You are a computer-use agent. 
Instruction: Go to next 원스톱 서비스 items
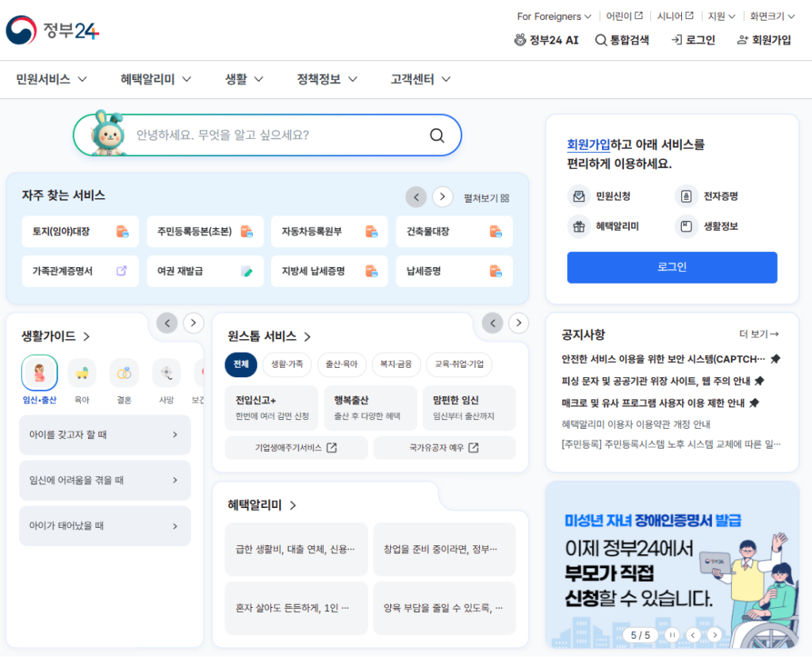[519, 323]
